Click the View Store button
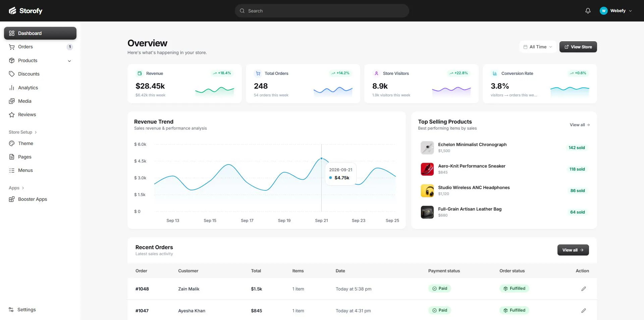This screenshot has height=320, width=644. click(578, 47)
